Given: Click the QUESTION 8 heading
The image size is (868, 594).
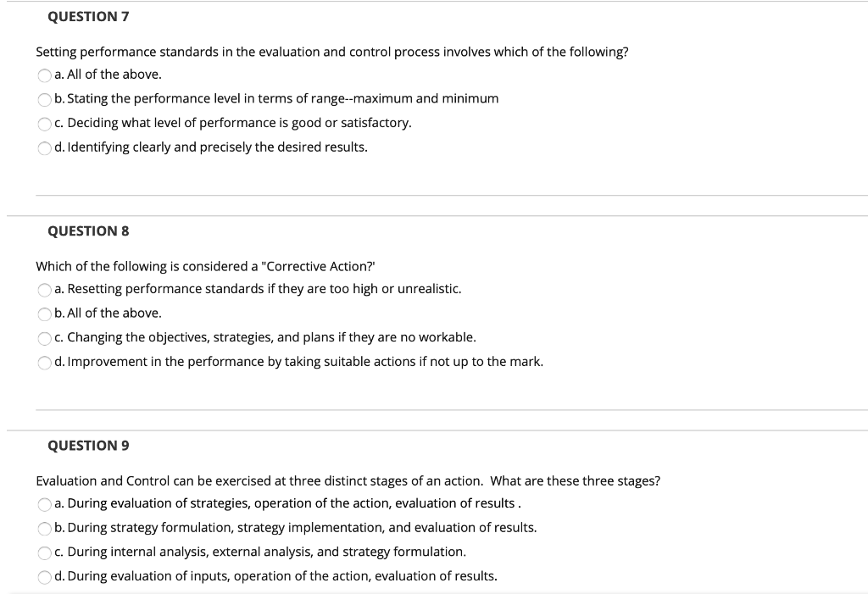Looking at the screenshot, I should [89, 230].
